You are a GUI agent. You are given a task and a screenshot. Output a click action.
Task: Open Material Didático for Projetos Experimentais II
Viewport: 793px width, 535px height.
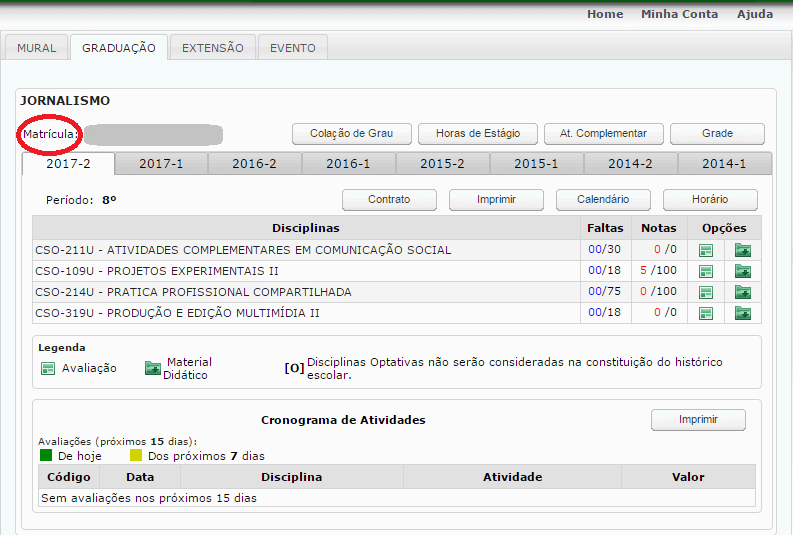742,271
